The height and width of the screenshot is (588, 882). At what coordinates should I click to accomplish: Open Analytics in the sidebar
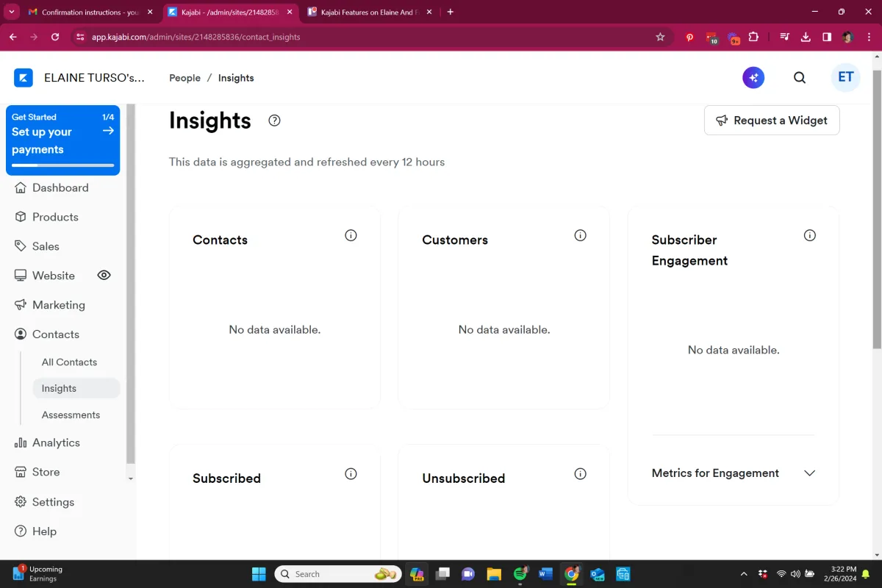coord(56,442)
